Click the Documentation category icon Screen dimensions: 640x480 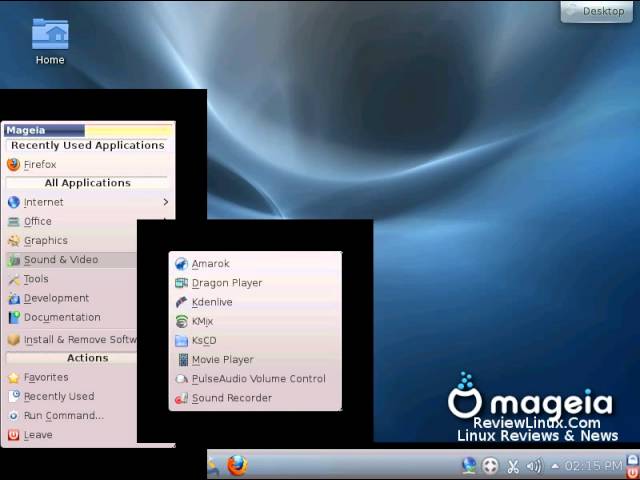pyautogui.click(x=13, y=318)
